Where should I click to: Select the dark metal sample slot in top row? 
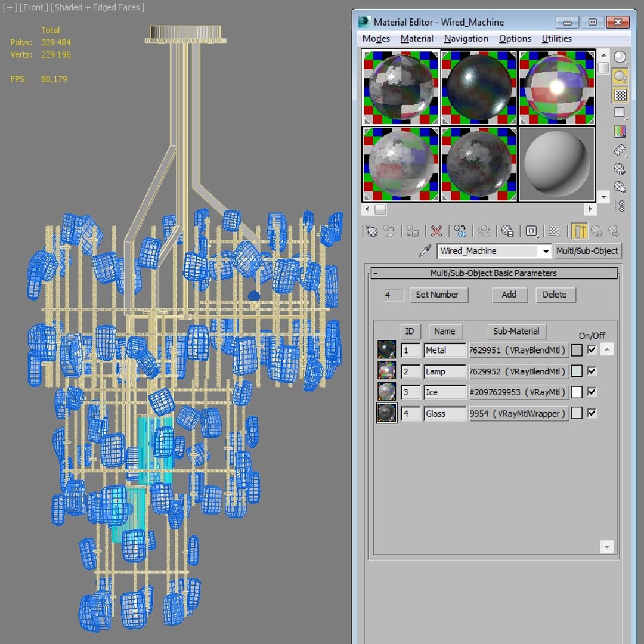(478, 87)
